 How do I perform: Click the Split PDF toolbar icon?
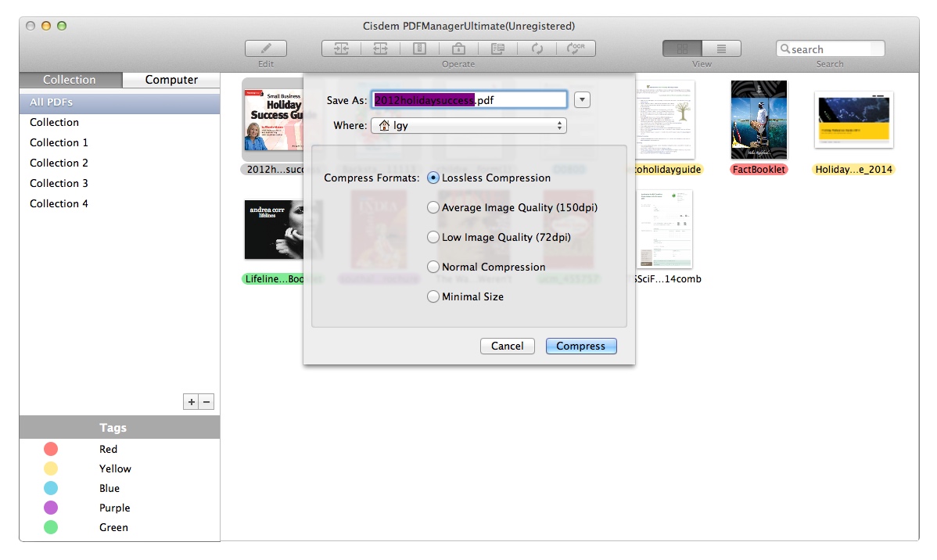380,48
